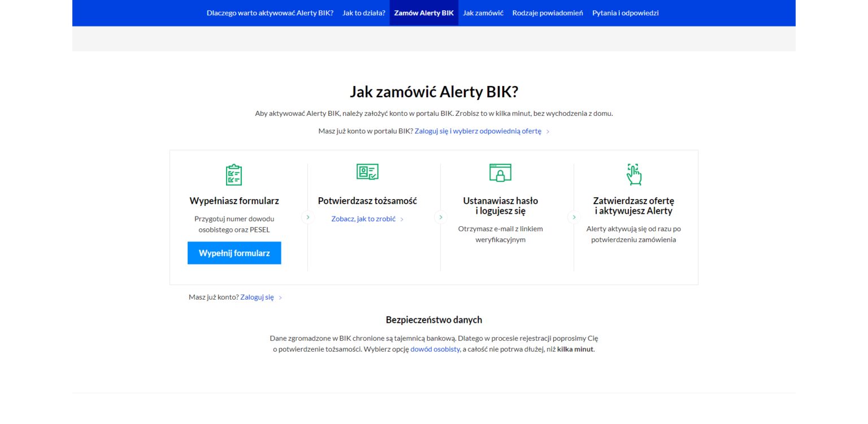Select the ID card icon above Potwierdzasz tożsamość
The height and width of the screenshot is (424, 868).
[x=367, y=172]
